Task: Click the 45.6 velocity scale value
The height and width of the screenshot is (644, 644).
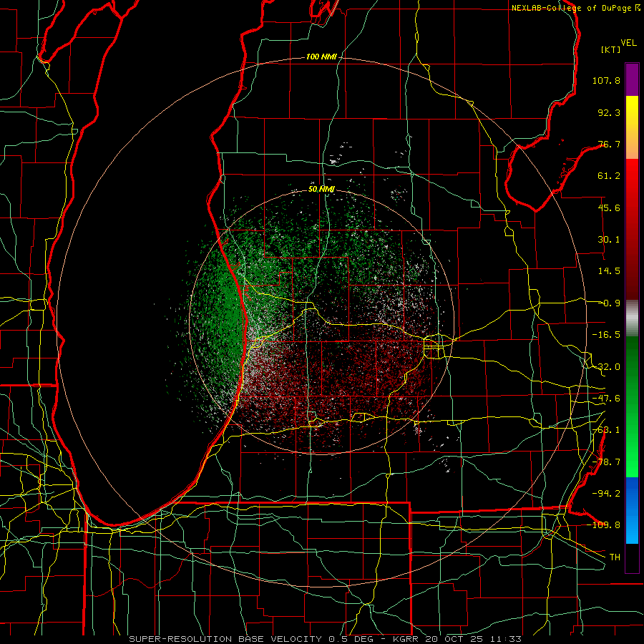Action: coord(609,208)
